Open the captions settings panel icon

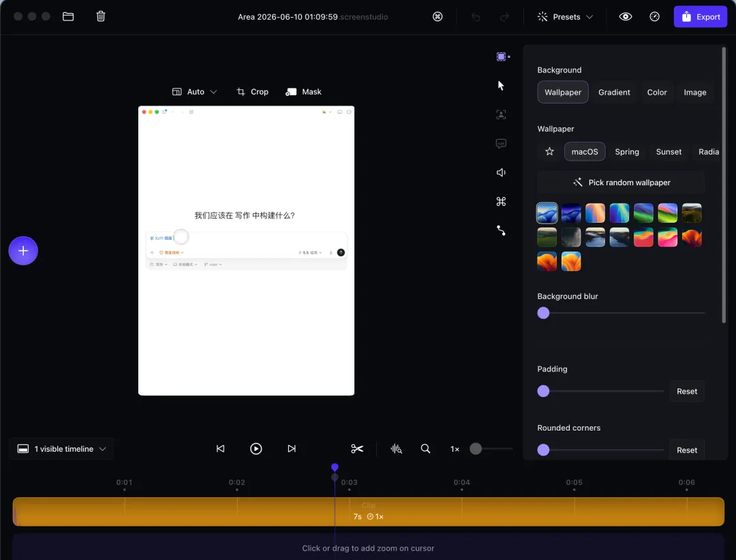(501, 144)
